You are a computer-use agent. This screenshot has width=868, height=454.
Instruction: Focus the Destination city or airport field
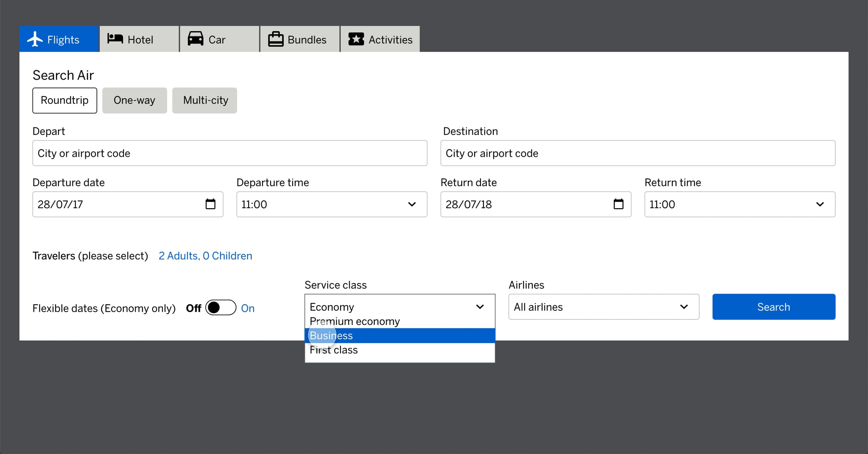pos(638,153)
